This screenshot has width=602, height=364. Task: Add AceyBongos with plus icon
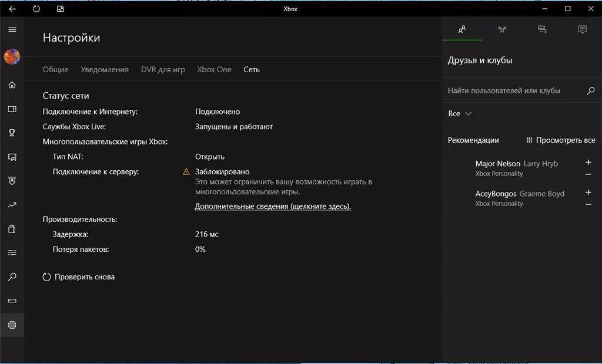588,192
